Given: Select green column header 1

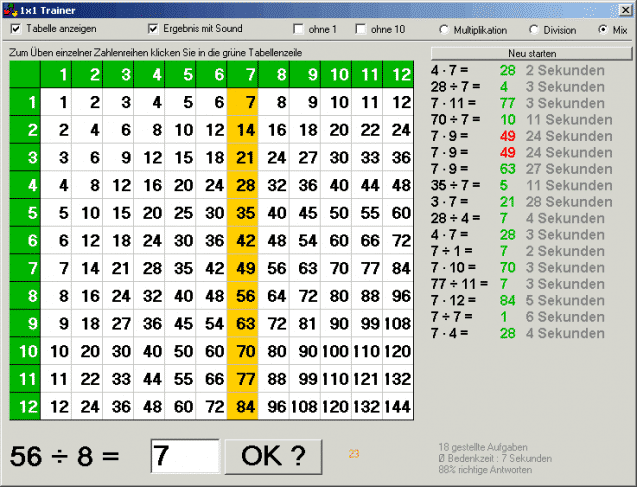Looking at the screenshot, I should (56, 74).
